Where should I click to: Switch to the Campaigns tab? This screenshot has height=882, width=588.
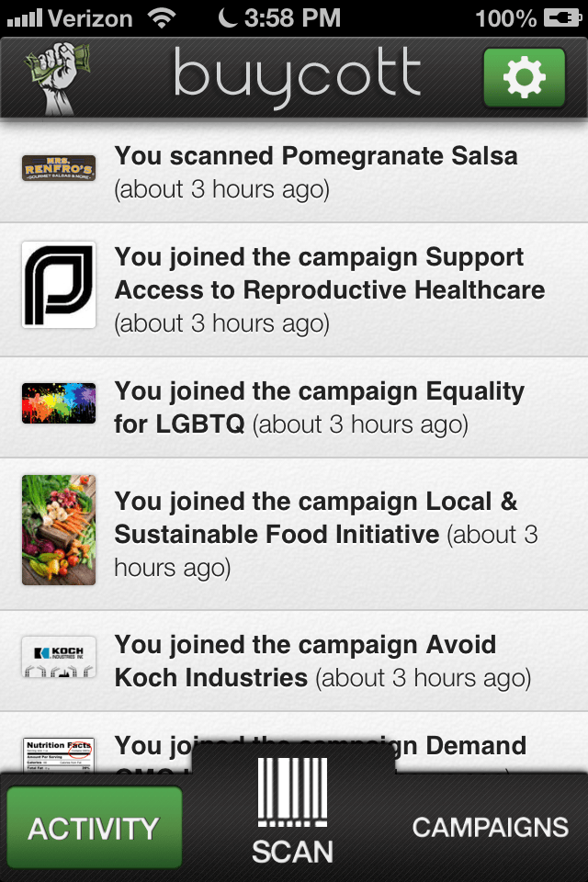tap(490, 827)
